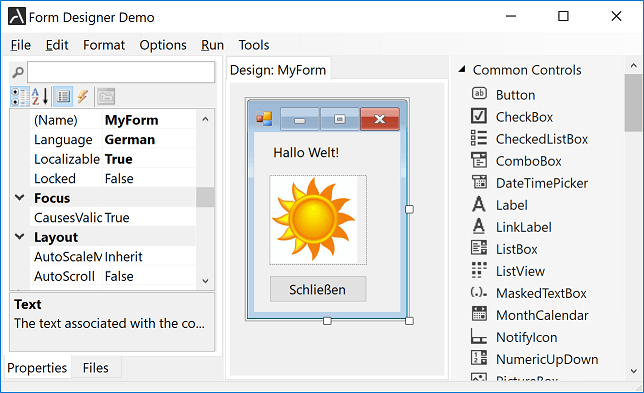
Task: Click the form's bottom-right corner resize handle
Action: pyautogui.click(x=409, y=321)
